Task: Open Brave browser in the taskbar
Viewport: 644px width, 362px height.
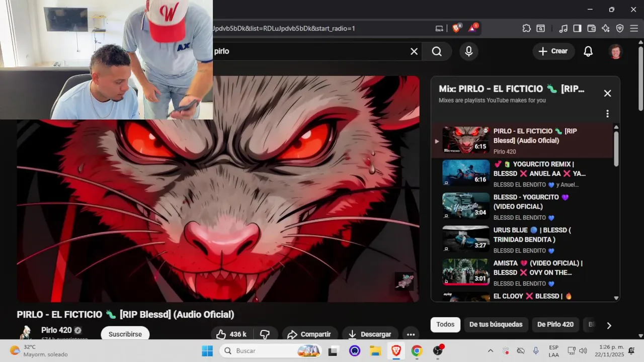Action: pyautogui.click(x=396, y=350)
